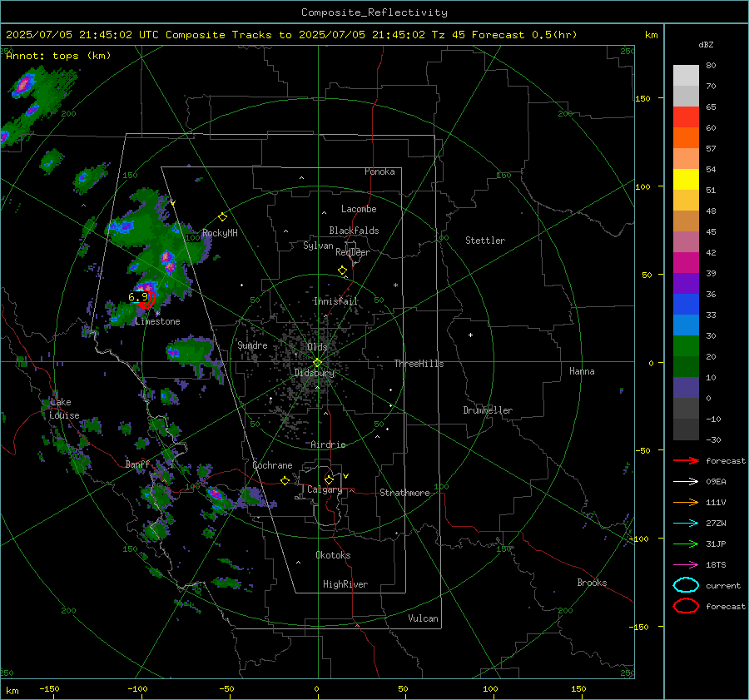The width and height of the screenshot is (749, 700).
Task: Select the Lake Louise label
Action: (64, 409)
